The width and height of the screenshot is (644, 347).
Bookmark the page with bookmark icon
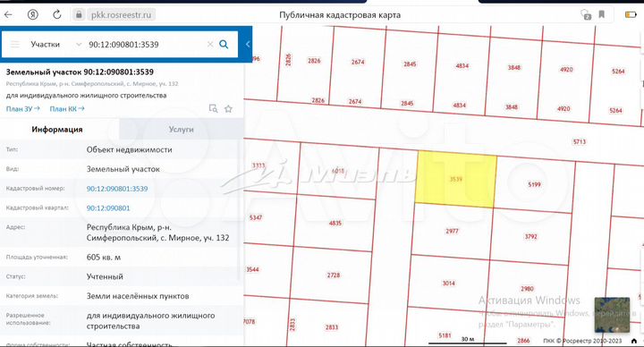tap(602, 15)
